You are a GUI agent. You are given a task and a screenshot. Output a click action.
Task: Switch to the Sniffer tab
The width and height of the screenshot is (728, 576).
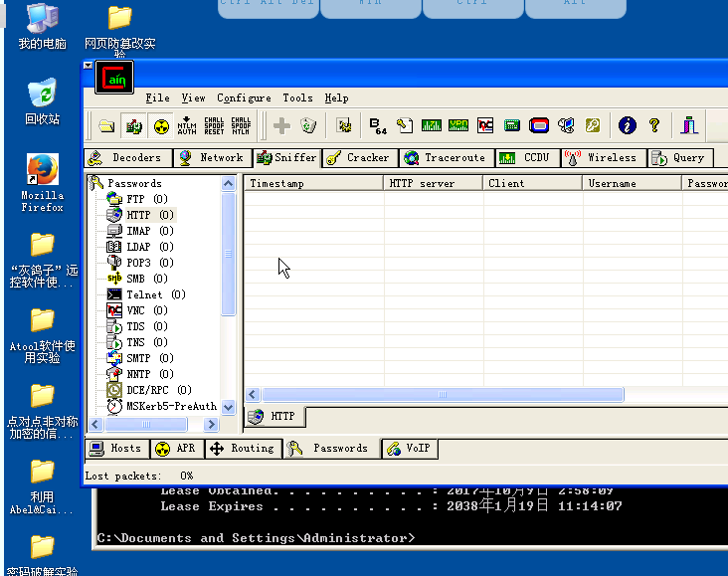pos(286,158)
